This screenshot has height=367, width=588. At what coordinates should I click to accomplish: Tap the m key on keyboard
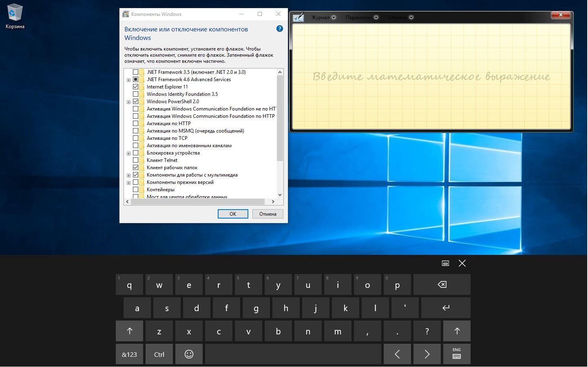coord(338,331)
